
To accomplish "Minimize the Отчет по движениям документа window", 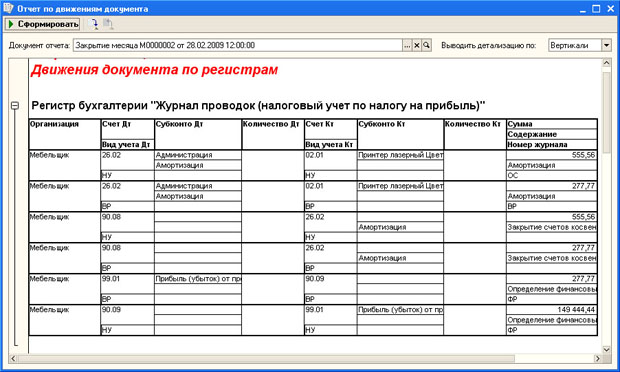I will tap(583, 9).
